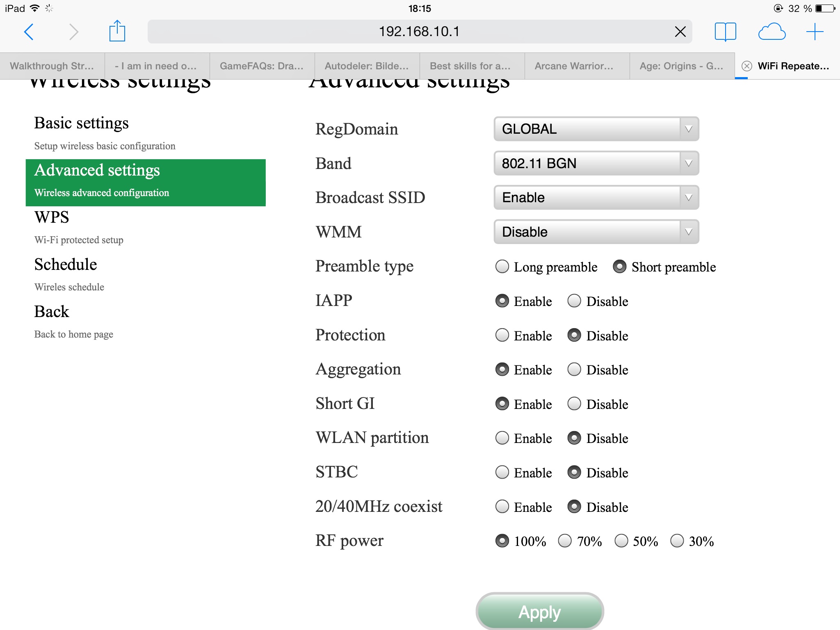Disable IAPP radio option

pos(574,301)
